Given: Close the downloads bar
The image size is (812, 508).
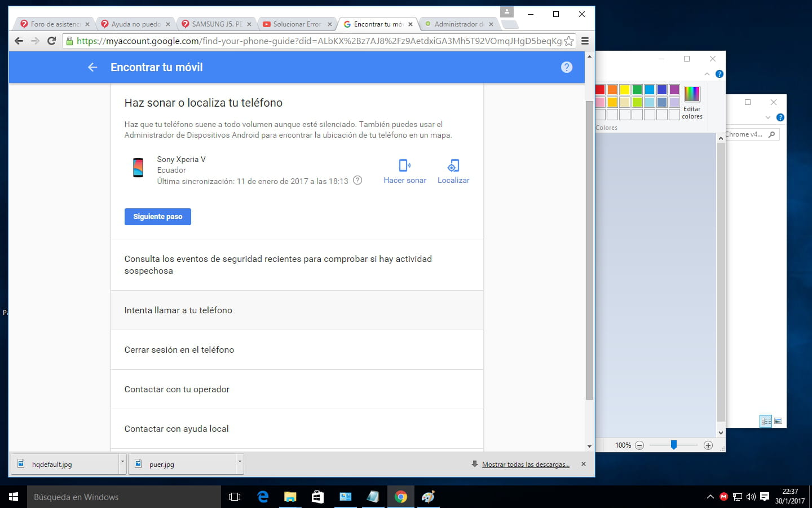Looking at the screenshot, I should pyautogui.click(x=584, y=464).
